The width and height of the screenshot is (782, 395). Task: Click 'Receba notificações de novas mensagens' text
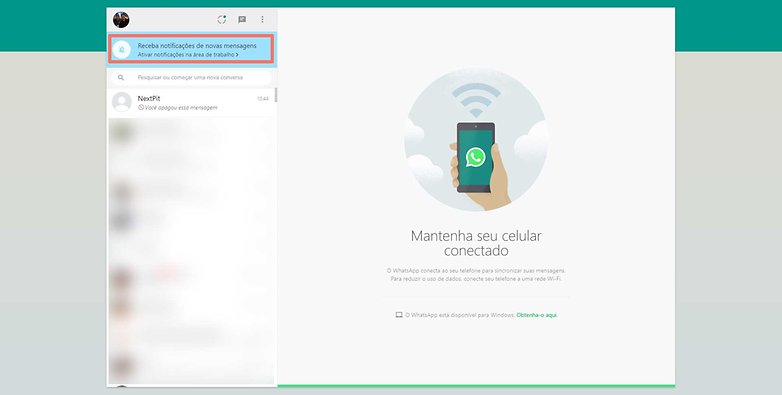coord(197,45)
